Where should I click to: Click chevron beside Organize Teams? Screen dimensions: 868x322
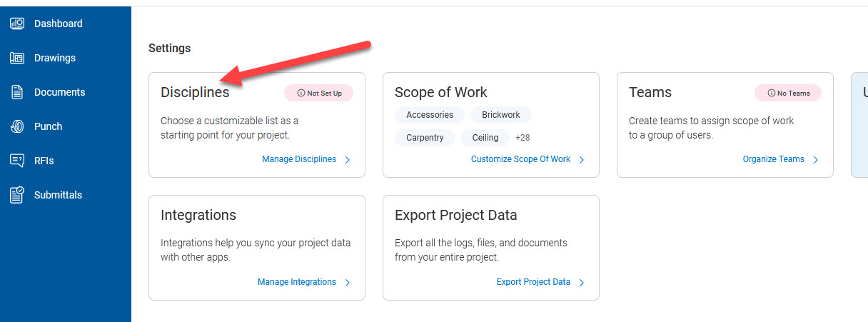point(816,160)
